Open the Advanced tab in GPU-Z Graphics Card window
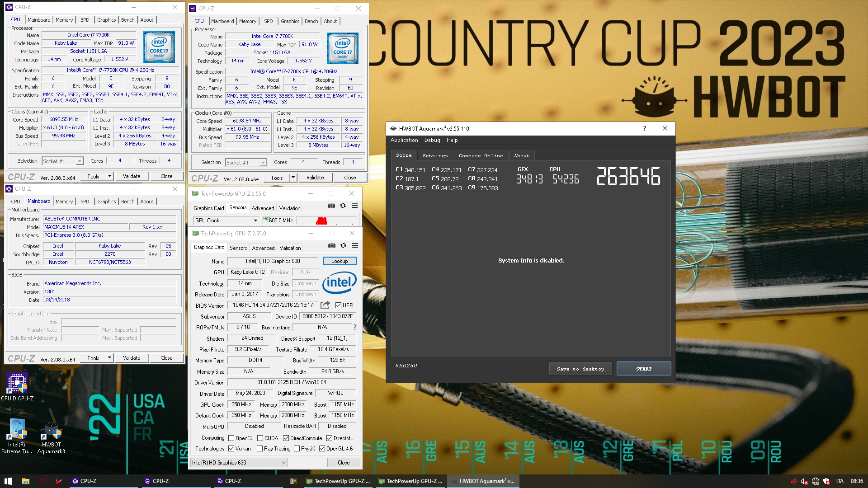Viewport: 868px width, 488px height. pyautogui.click(x=264, y=248)
